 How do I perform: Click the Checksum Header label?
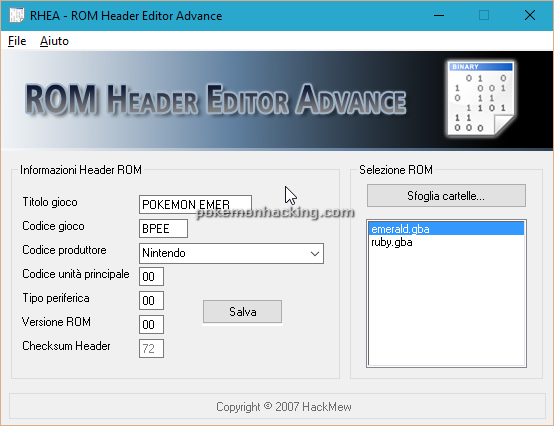[66, 346]
